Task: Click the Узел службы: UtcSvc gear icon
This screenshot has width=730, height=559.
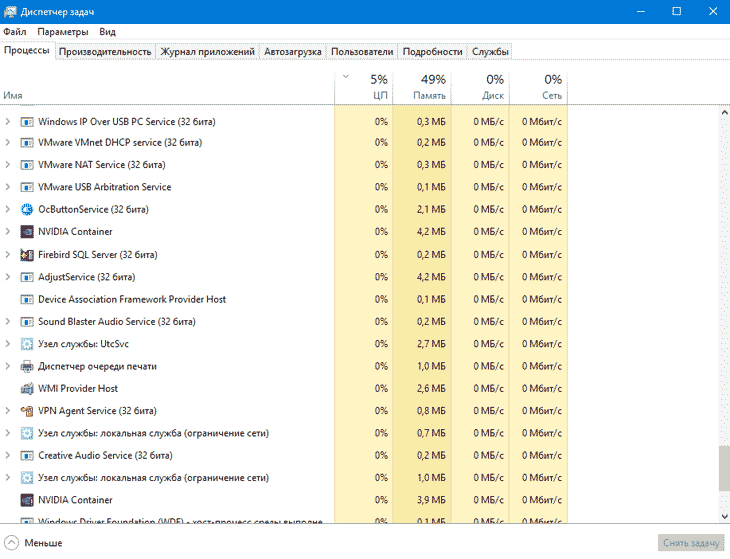Action: point(27,344)
